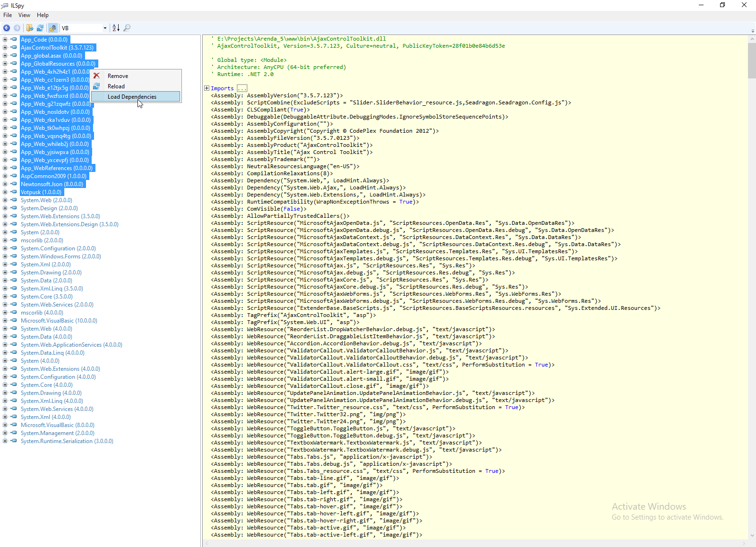The width and height of the screenshot is (756, 547).
Task: Select System.Xml (2.0.0.0) tree item
Action: (x=46, y=265)
